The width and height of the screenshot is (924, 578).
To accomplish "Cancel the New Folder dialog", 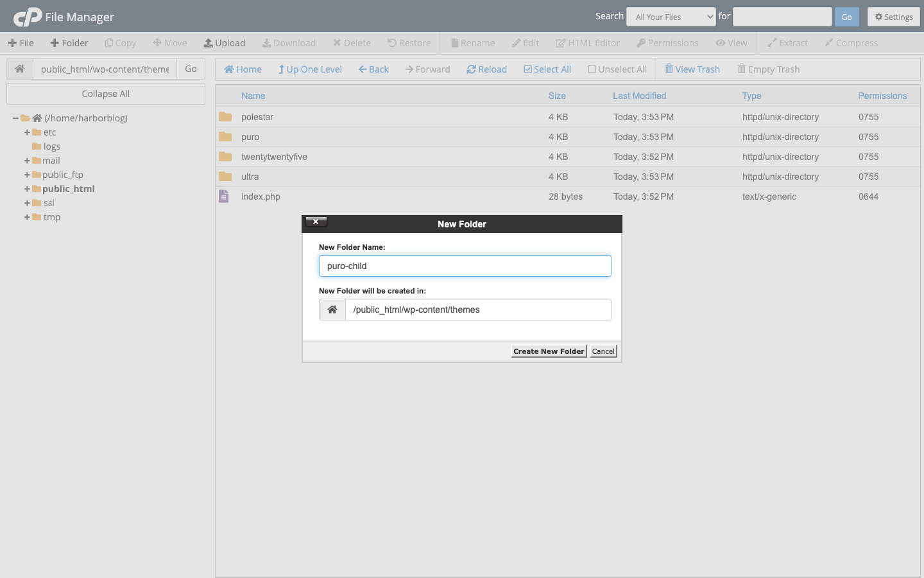I will coord(603,351).
